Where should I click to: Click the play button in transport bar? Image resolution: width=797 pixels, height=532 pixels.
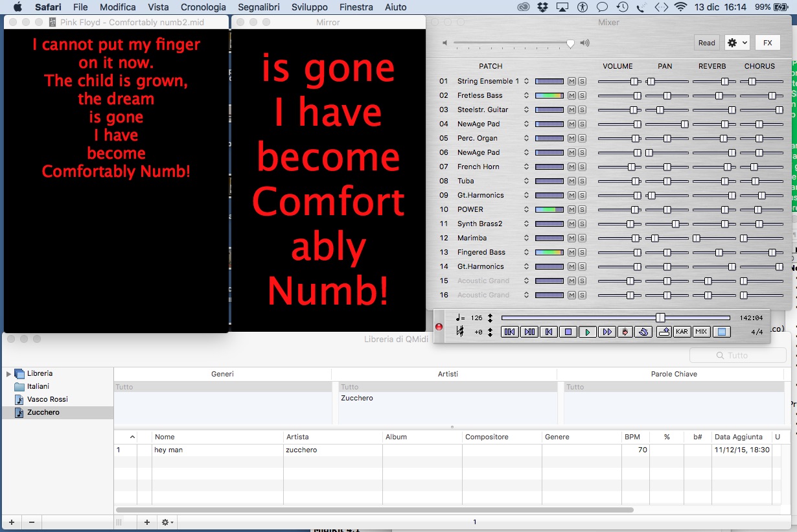click(x=588, y=332)
